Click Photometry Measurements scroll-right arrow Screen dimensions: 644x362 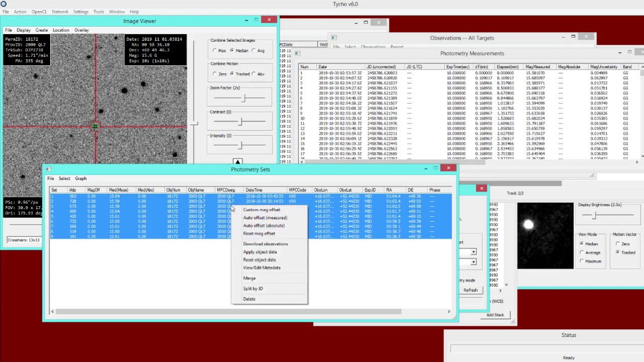click(637, 162)
